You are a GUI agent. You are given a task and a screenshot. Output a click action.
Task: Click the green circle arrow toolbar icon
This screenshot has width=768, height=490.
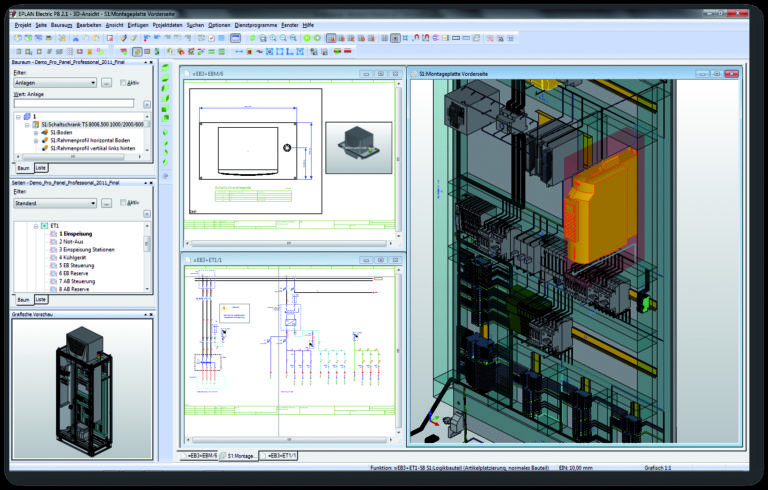[307, 38]
